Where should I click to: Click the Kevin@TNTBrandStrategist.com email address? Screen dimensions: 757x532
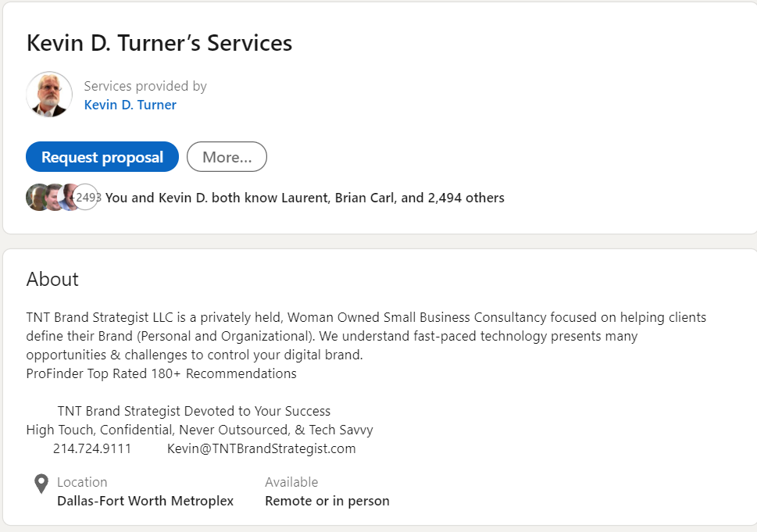tap(261, 448)
